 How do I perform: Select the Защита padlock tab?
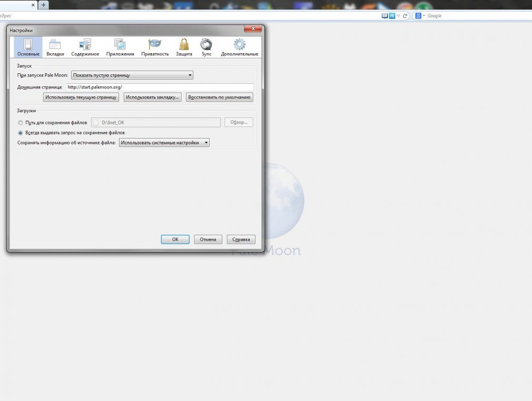pos(184,47)
